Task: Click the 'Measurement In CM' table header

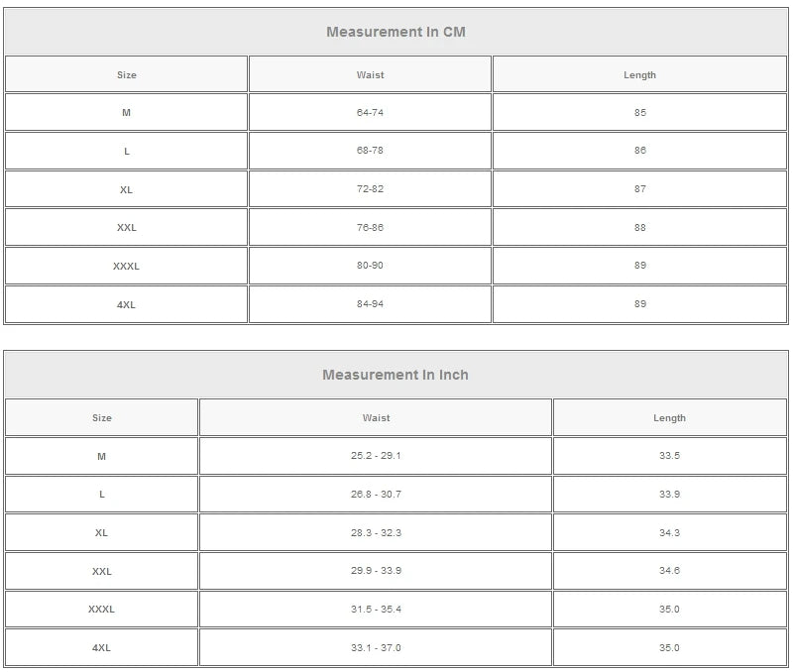Action: pos(396,32)
